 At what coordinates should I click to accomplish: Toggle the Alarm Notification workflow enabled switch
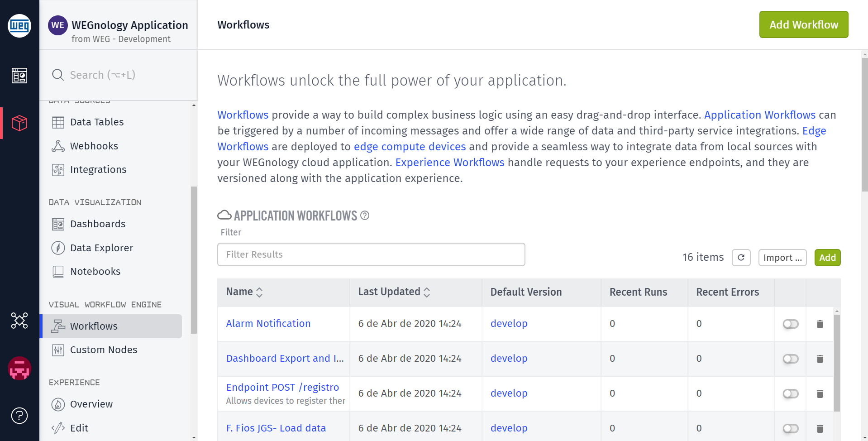pos(791,324)
